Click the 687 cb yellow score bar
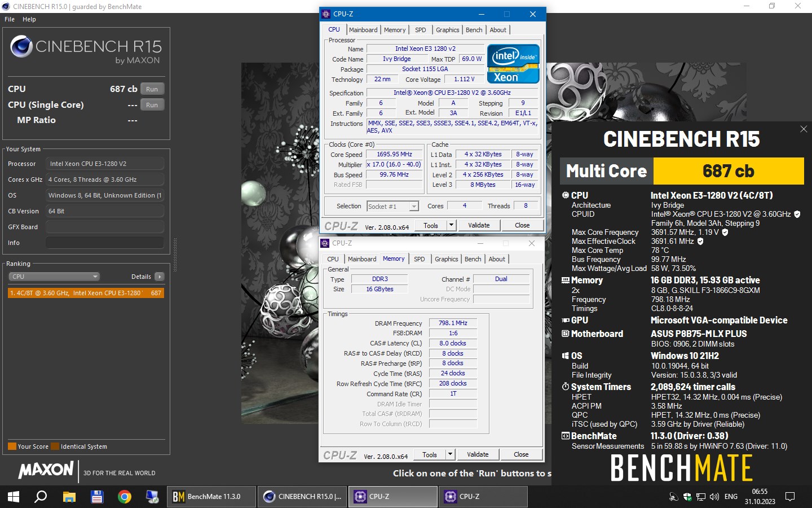 (x=728, y=171)
